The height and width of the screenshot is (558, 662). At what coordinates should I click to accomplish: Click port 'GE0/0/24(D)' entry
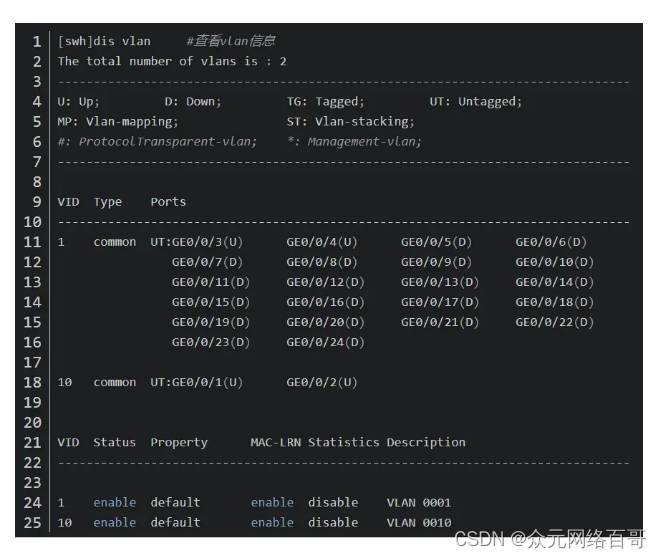point(326,342)
